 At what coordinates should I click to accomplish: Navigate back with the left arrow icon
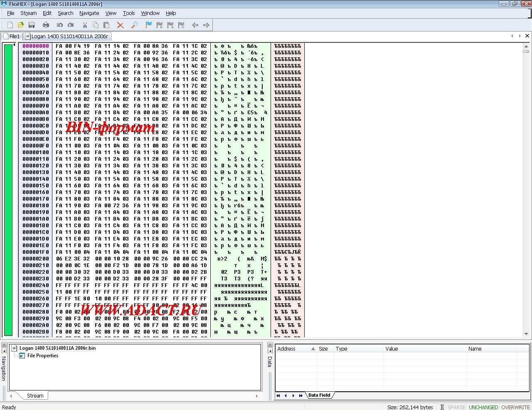pyautogui.click(x=195, y=25)
